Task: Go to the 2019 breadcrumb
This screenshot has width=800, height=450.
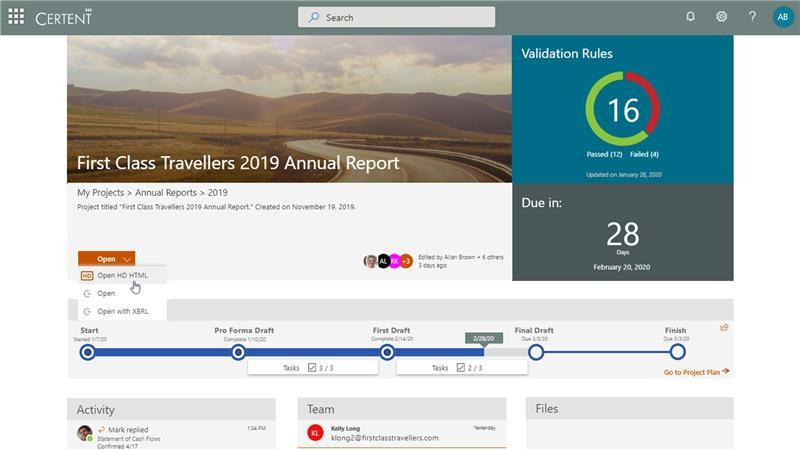Action: tap(217, 193)
